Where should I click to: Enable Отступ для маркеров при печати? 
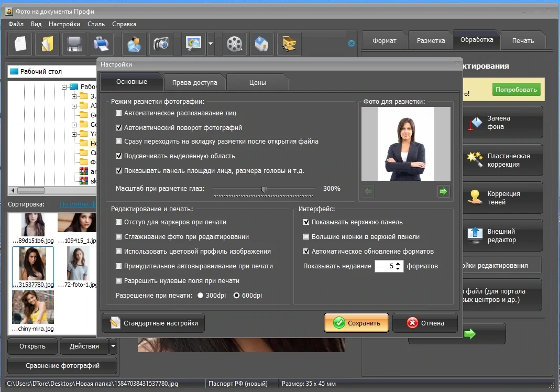(x=118, y=222)
